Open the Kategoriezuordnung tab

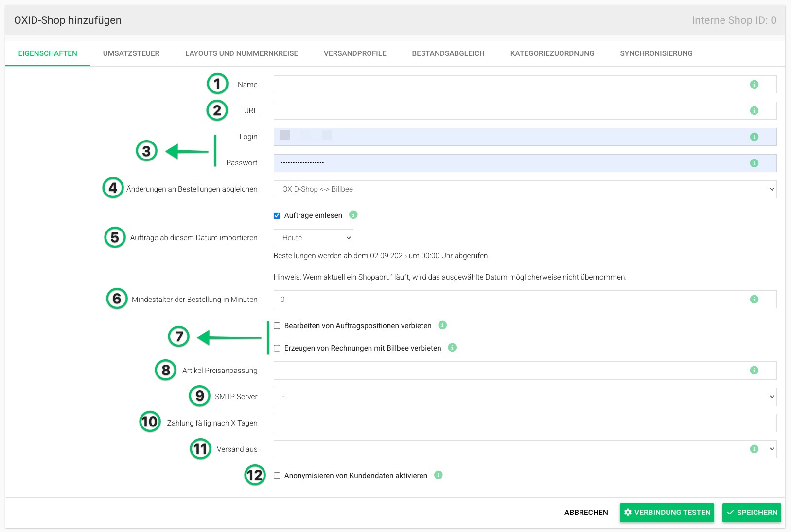(x=552, y=53)
